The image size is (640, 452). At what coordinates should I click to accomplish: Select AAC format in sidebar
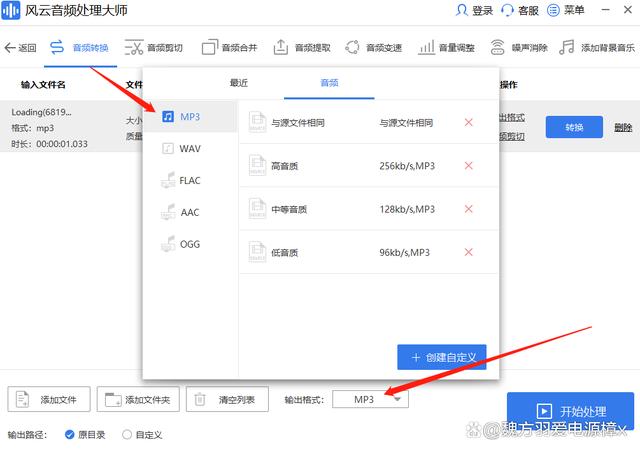(190, 212)
